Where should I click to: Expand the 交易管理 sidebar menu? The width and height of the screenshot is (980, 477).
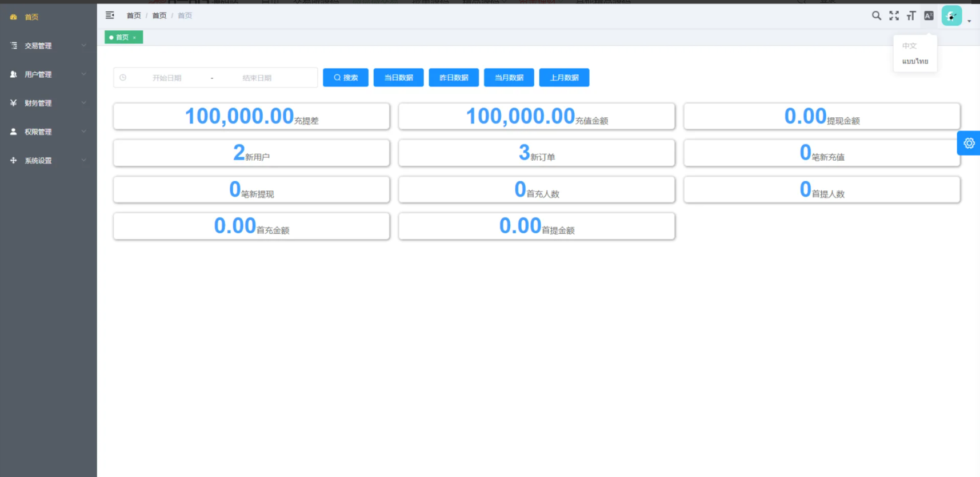(x=48, y=46)
